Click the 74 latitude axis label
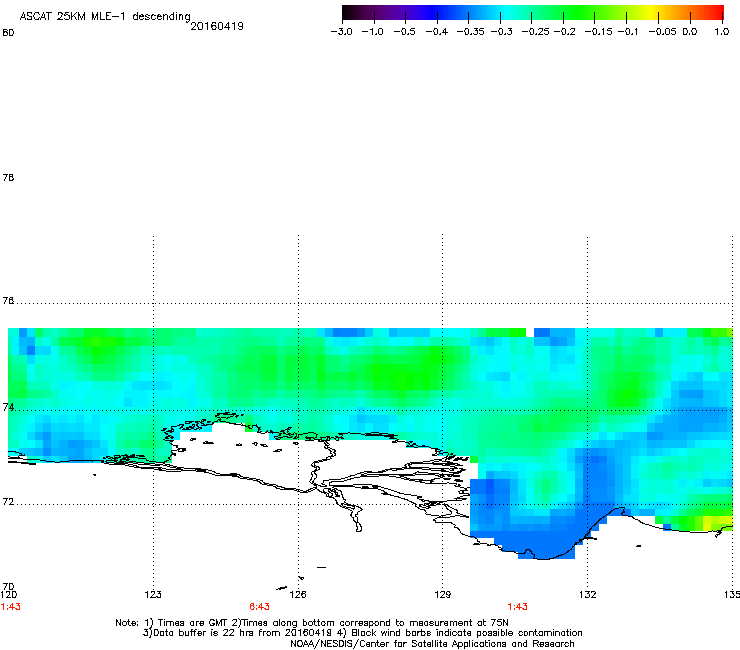Image resolution: width=740 pixels, height=650 pixels. click(x=8, y=407)
